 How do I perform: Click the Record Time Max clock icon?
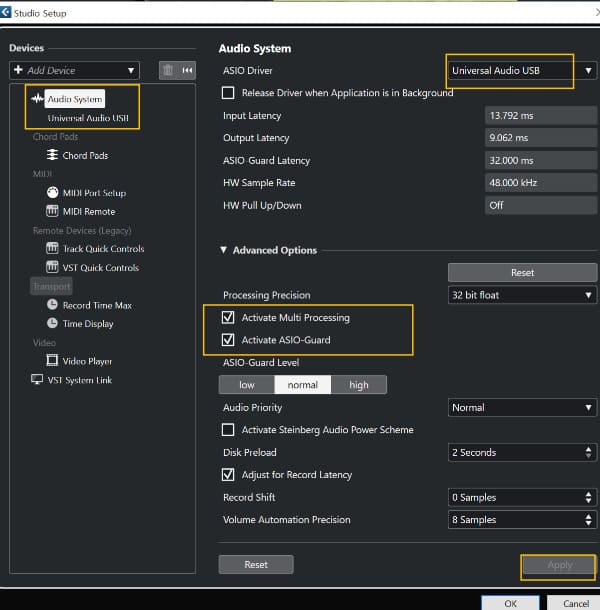point(52,304)
